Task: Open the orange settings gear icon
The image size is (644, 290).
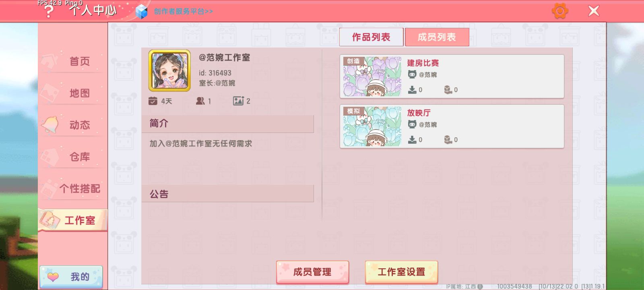Action: [560, 11]
